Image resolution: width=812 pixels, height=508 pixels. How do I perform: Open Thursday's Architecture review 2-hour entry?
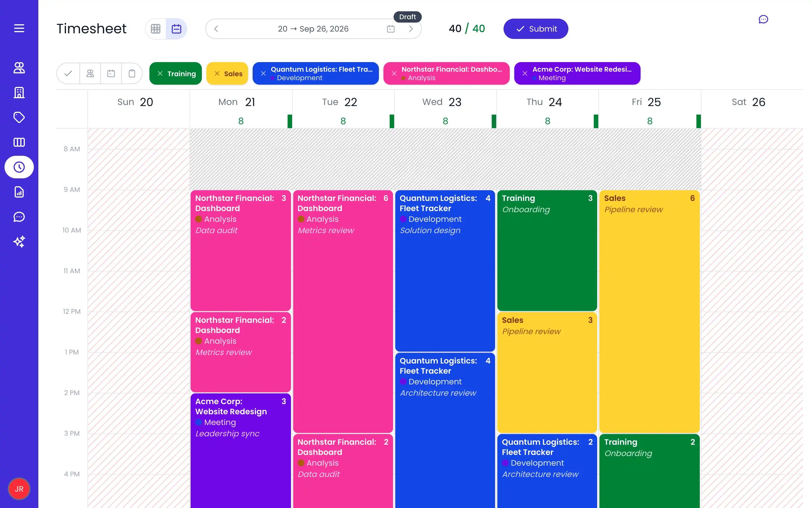pos(547,471)
